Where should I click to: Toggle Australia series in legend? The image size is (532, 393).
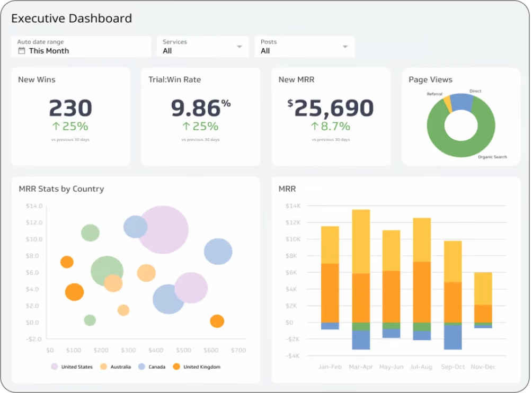point(116,367)
